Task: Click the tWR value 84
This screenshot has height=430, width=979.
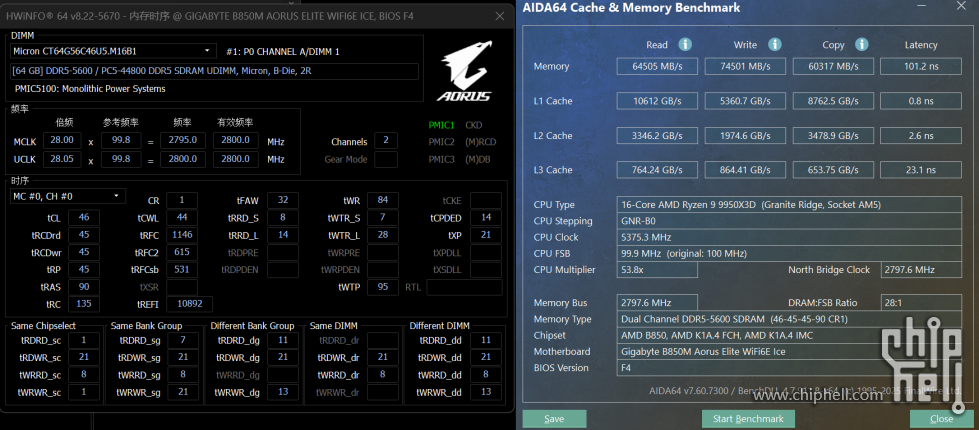Action: tap(383, 200)
